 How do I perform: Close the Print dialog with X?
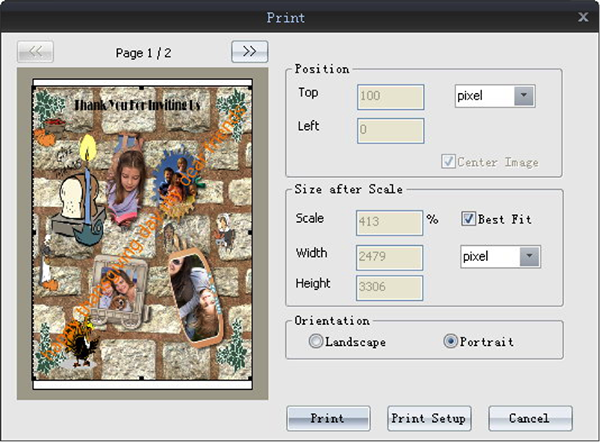tap(583, 17)
